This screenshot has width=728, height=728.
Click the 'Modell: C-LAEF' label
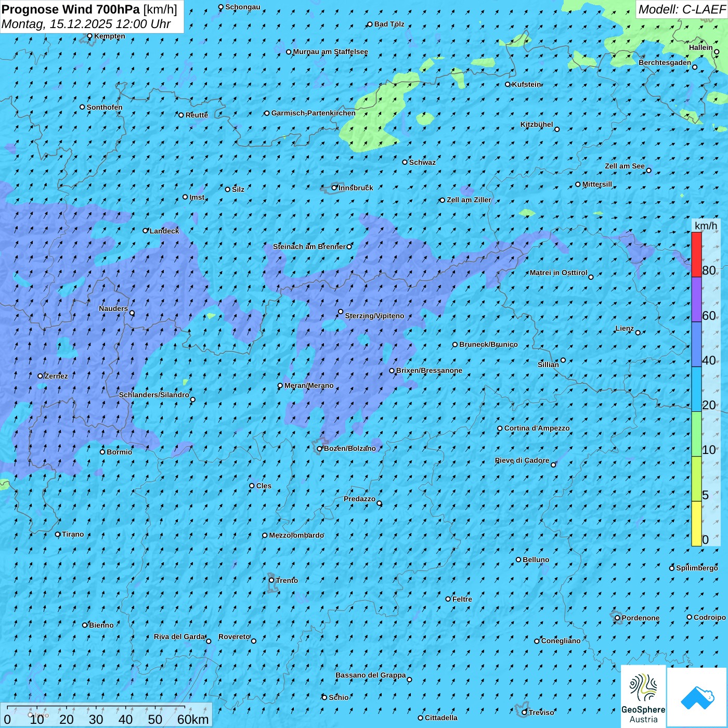(682, 9)
